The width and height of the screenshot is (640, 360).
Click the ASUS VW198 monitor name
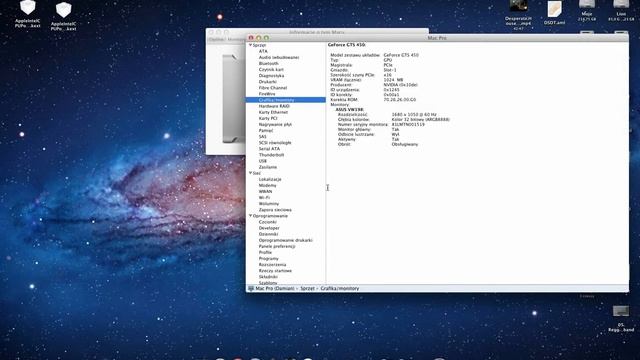click(x=349, y=110)
